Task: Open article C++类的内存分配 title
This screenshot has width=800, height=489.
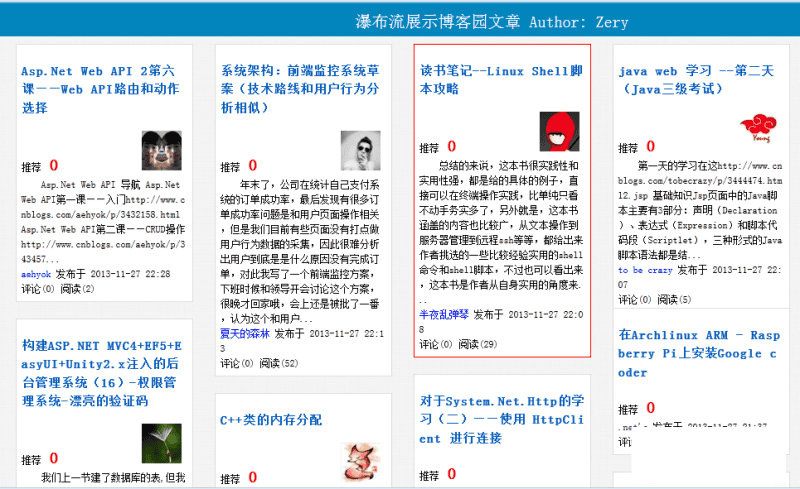Action: click(271, 420)
